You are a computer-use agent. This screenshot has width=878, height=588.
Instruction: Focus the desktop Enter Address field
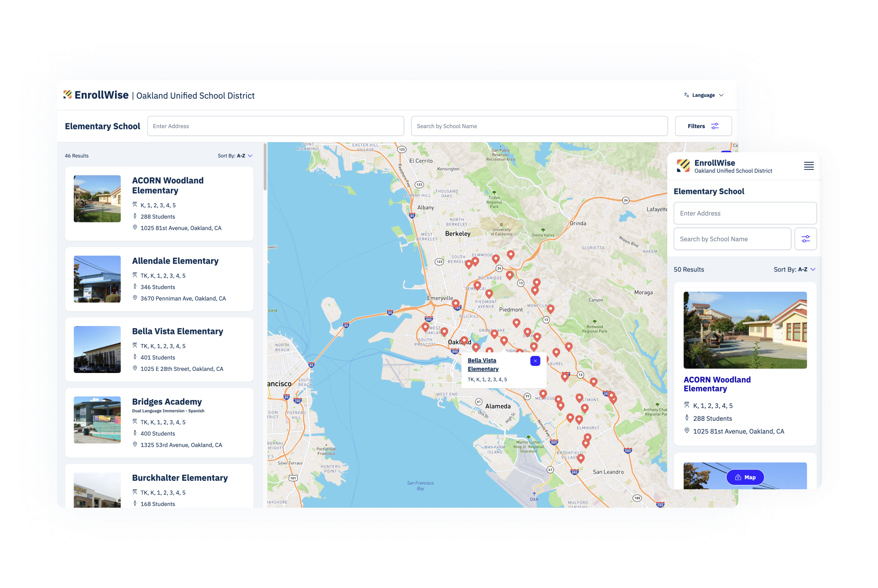276,126
